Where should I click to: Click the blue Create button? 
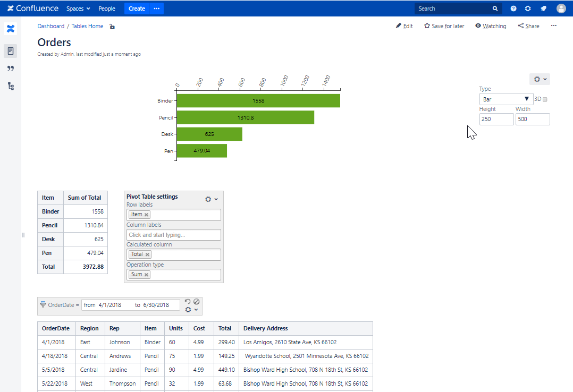(x=137, y=8)
